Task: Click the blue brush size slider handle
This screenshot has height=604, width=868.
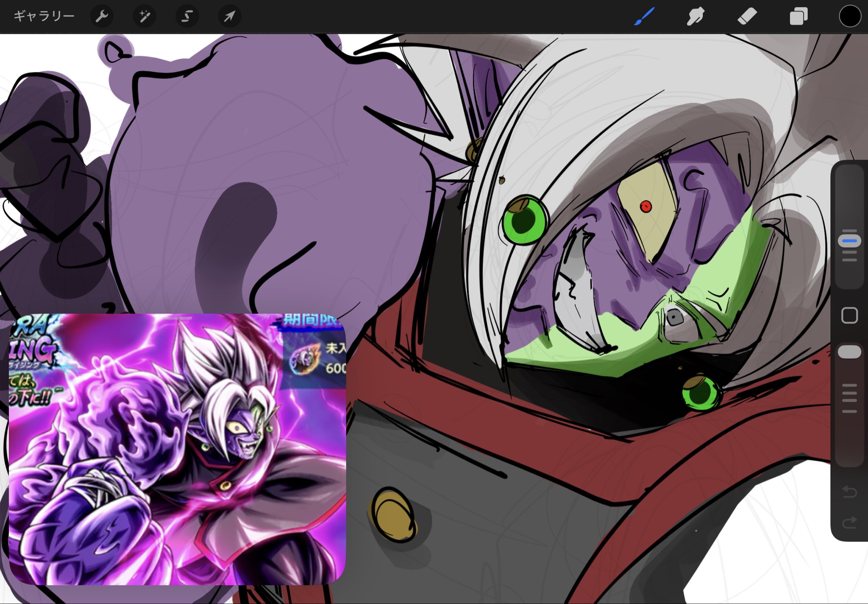Action: [849, 241]
